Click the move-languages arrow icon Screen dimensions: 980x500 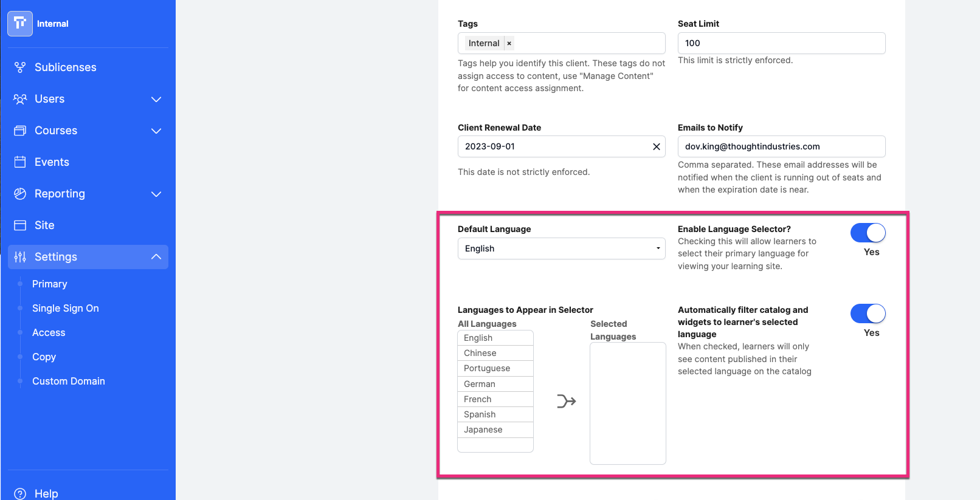567,401
